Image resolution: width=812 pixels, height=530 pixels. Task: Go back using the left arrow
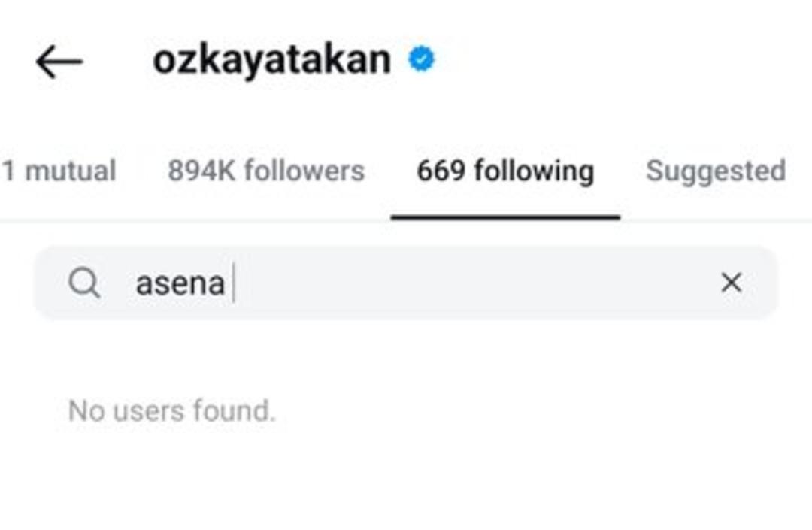pos(59,62)
